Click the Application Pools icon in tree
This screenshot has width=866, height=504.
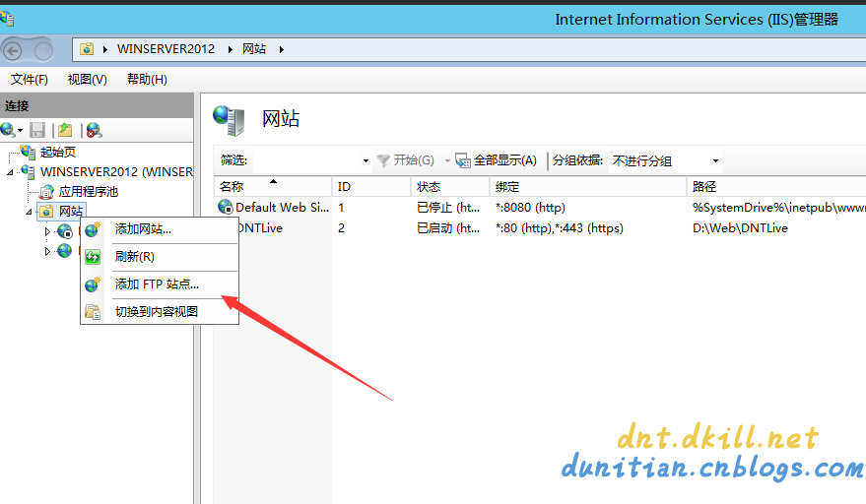pos(46,192)
